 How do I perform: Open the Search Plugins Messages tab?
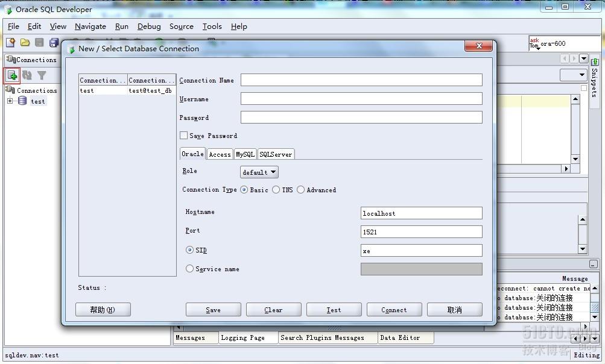327,337
